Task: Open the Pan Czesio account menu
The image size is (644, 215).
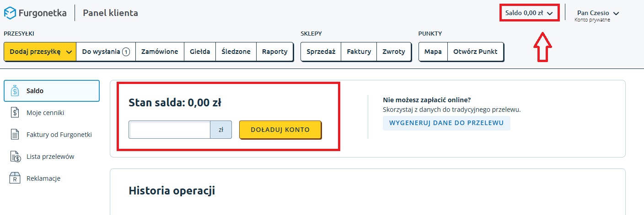Action: pyautogui.click(x=596, y=13)
